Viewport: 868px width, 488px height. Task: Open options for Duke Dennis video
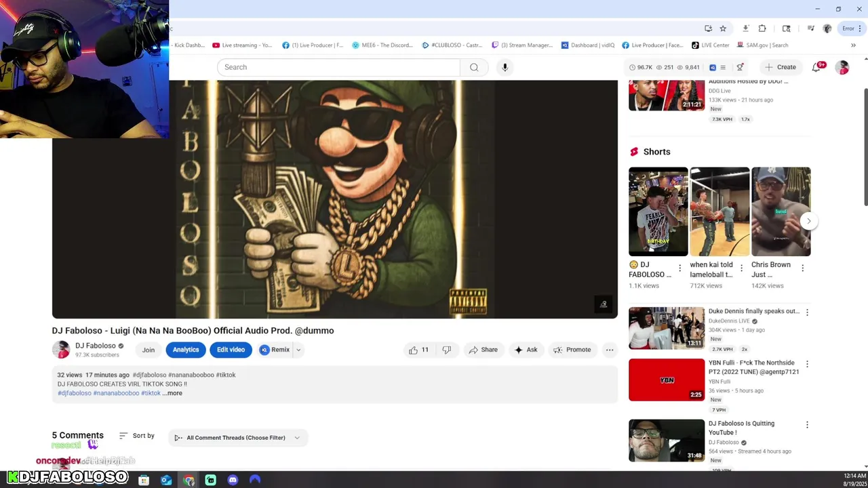[x=807, y=312]
